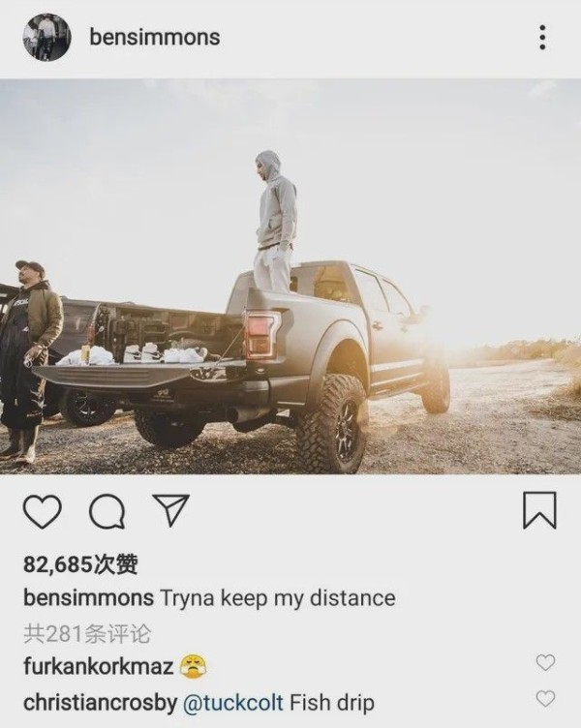581x728 pixels.
Task: Open bensimmons username in the caption
Action: (88, 597)
